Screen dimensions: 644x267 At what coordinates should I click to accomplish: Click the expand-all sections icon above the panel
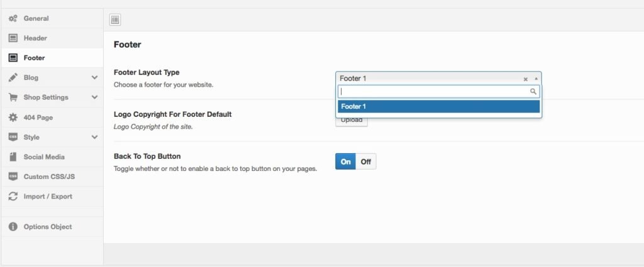pyautogui.click(x=115, y=20)
